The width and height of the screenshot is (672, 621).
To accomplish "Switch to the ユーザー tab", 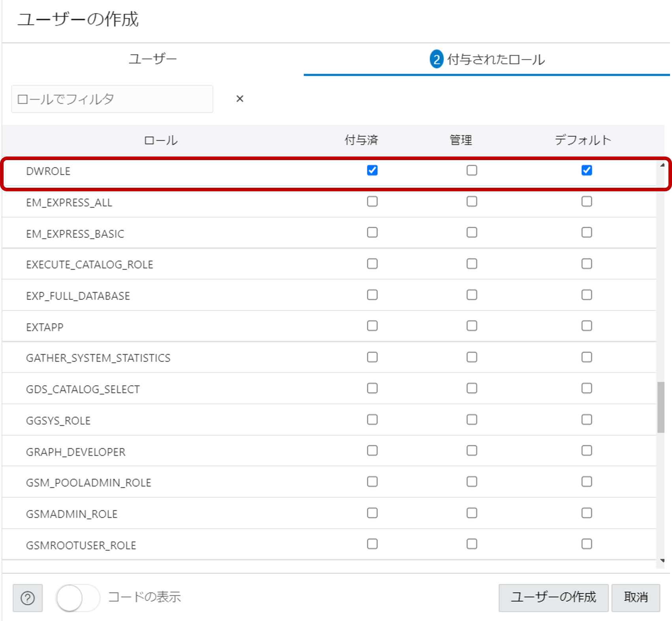I will (x=152, y=59).
